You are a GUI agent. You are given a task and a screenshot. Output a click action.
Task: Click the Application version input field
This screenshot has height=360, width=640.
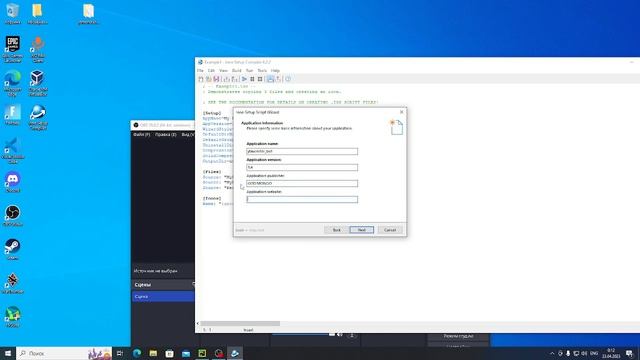click(302, 167)
